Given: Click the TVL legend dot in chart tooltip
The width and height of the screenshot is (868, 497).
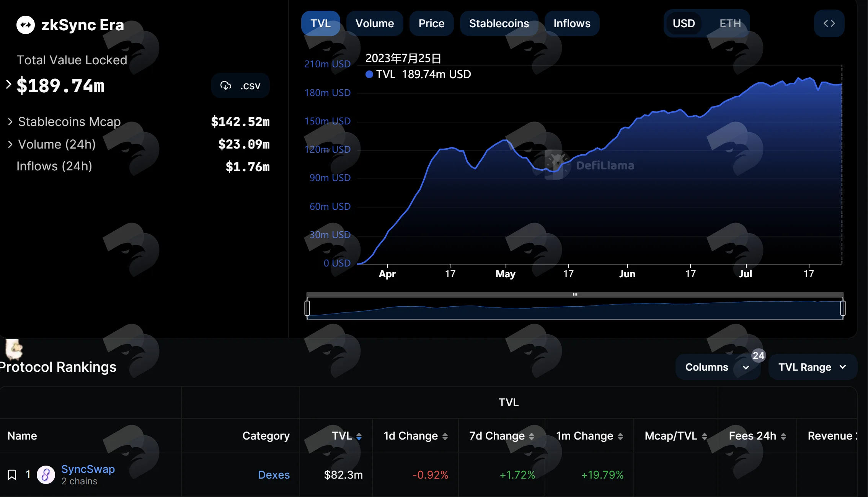Looking at the screenshot, I should point(369,74).
